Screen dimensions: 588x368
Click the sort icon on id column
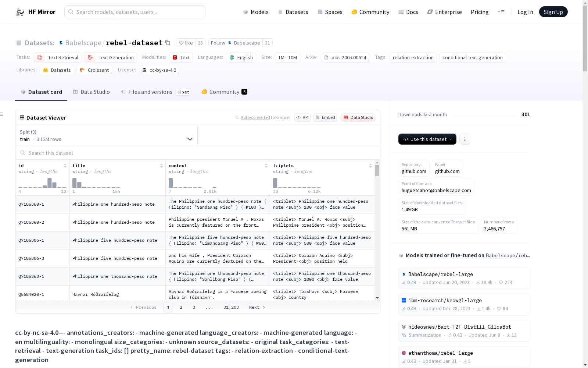click(65, 166)
